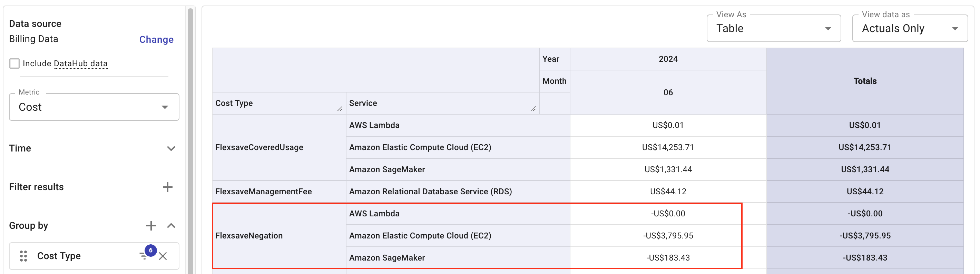The image size is (980, 274).
Task: Click plus icon next to Group by
Action: (151, 225)
